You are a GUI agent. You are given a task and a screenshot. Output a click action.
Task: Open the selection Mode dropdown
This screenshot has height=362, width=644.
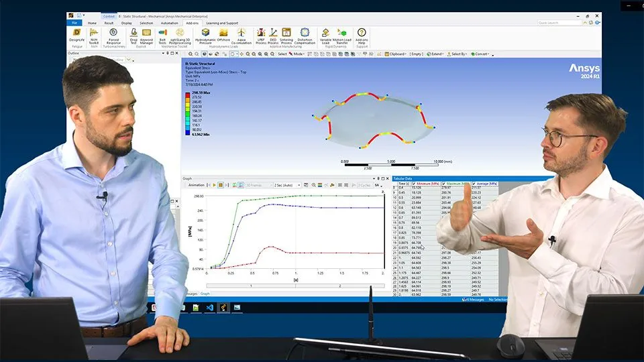297,54
